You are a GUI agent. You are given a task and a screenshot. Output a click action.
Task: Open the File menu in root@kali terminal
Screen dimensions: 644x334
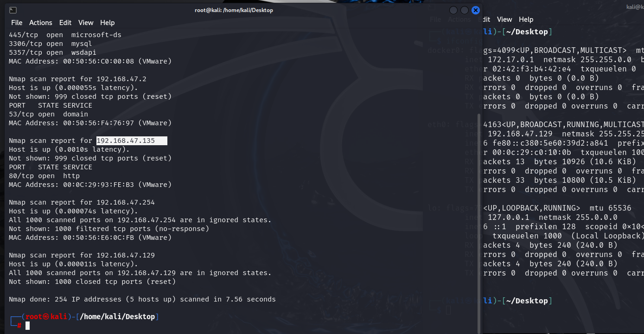coord(17,23)
